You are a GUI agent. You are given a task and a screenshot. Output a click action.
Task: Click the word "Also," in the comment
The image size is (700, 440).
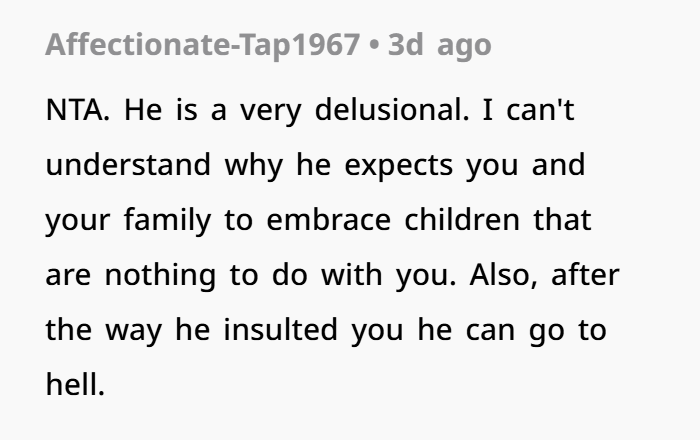(x=504, y=275)
